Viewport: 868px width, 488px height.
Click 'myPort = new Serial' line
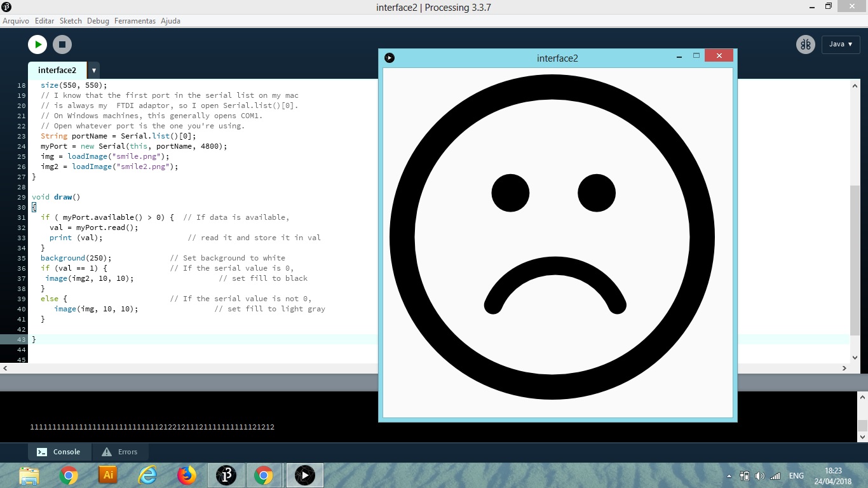coord(133,146)
